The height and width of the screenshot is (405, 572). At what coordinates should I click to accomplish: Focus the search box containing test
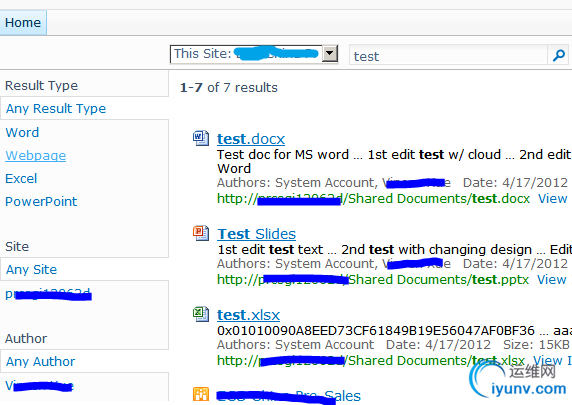[x=448, y=56]
